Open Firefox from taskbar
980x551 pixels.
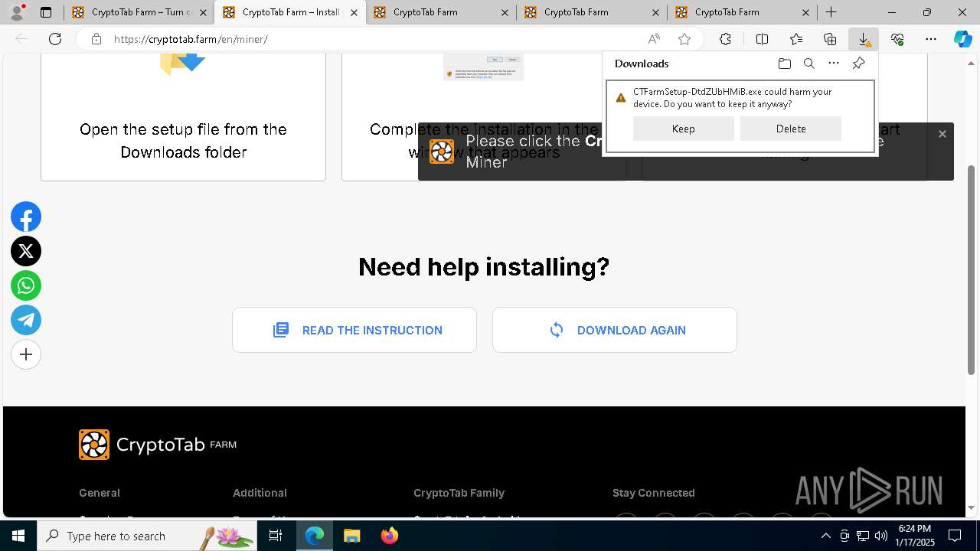click(389, 536)
